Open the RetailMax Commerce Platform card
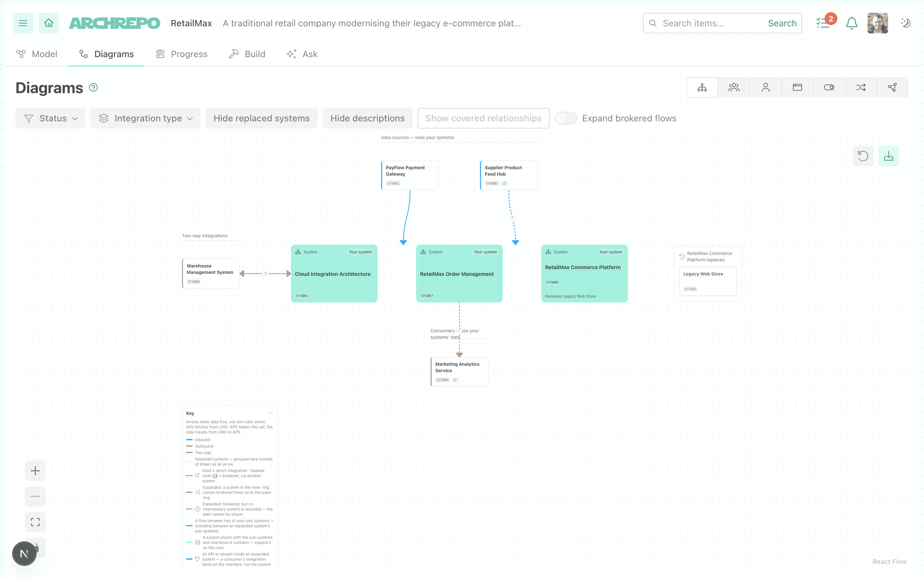This screenshot has width=924, height=578. [584, 274]
